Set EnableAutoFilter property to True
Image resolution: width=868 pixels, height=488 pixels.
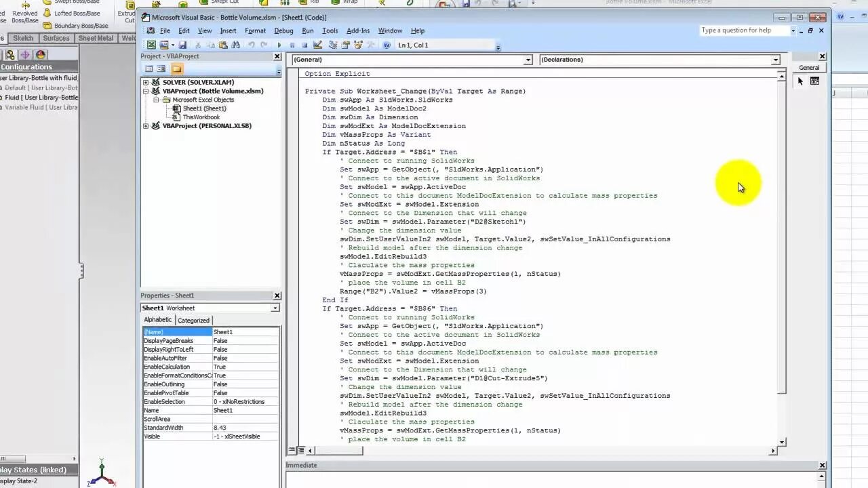pos(245,358)
